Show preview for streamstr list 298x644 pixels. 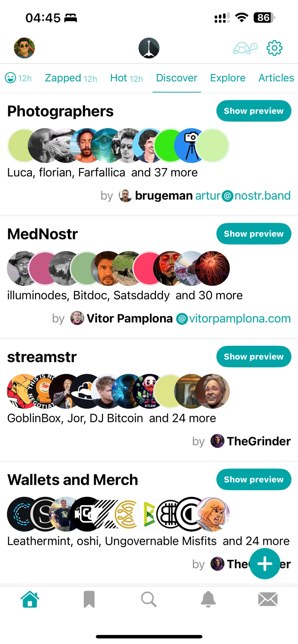tap(254, 356)
